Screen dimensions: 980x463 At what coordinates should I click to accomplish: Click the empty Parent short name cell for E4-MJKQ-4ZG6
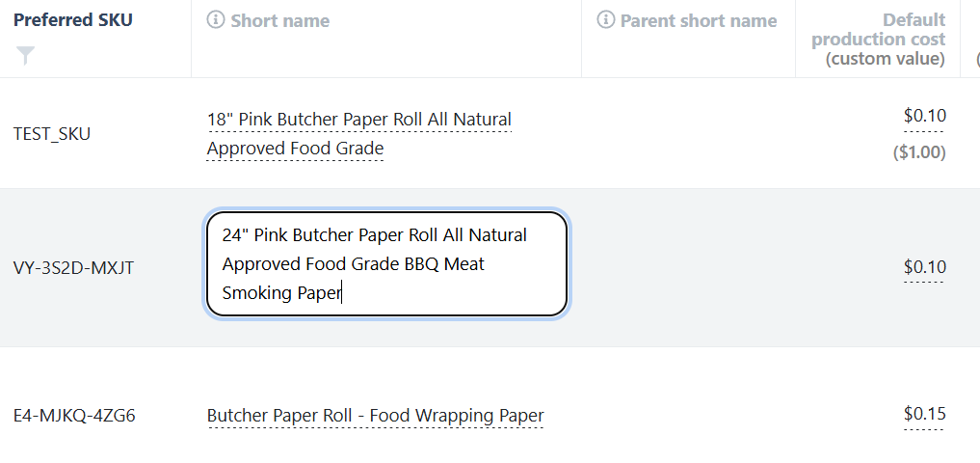tap(688, 405)
